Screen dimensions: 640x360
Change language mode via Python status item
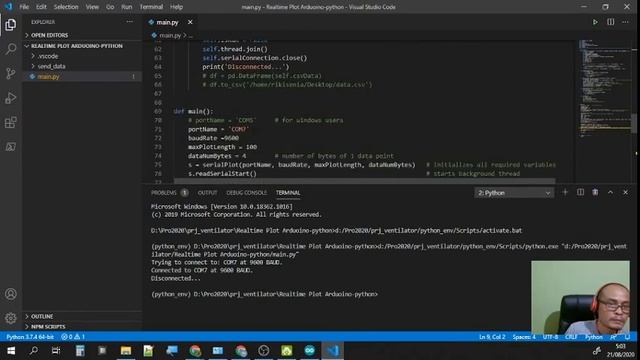593,337
